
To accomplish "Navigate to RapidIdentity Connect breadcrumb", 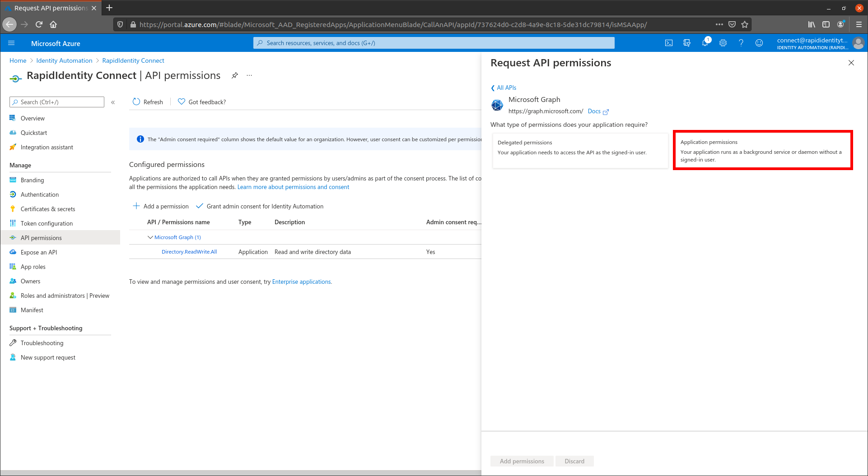I will click(x=133, y=60).
